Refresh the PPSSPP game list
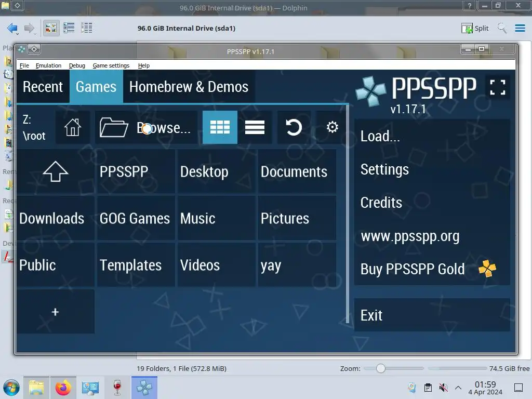Viewport: 532px width, 399px height. click(x=294, y=127)
